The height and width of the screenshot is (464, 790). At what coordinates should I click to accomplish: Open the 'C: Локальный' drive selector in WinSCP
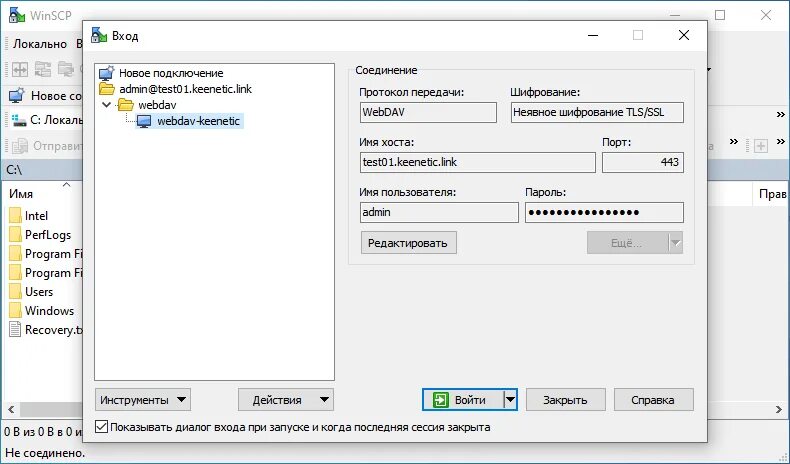point(45,120)
